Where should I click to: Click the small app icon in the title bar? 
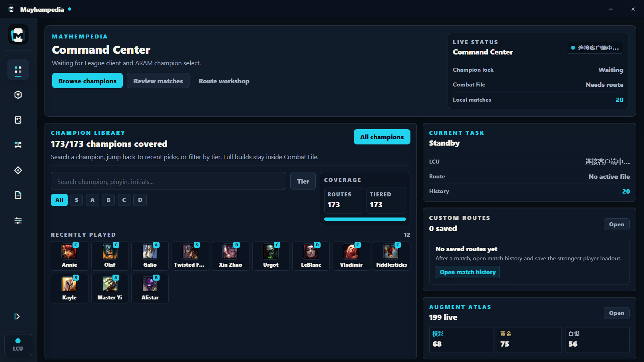pos(11,9)
